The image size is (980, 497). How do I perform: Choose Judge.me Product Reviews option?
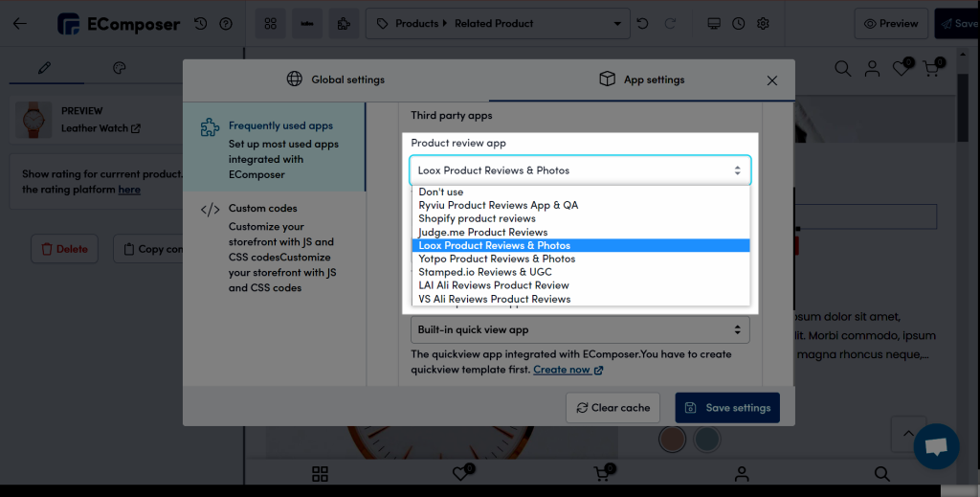pos(581,232)
